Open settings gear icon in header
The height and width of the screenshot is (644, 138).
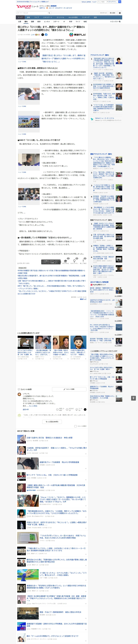pyautogui.click(x=120, y=13)
